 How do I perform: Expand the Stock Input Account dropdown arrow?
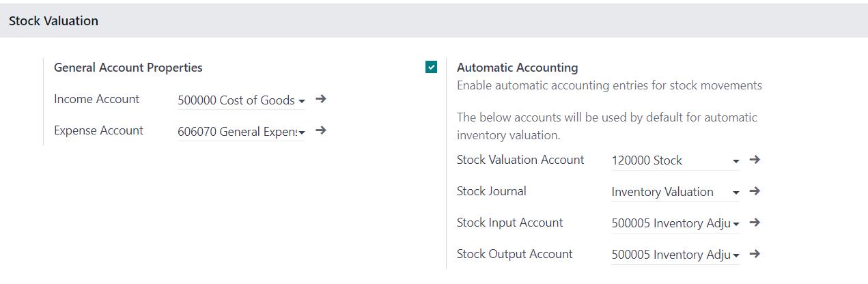pos(736,225)
